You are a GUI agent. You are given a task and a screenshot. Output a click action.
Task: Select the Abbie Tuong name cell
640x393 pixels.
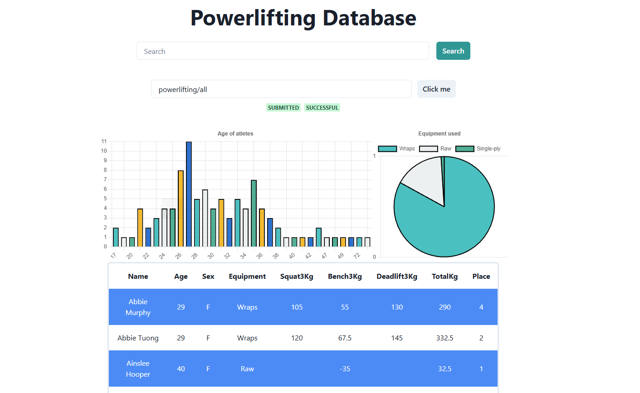[x=138, y=338]
